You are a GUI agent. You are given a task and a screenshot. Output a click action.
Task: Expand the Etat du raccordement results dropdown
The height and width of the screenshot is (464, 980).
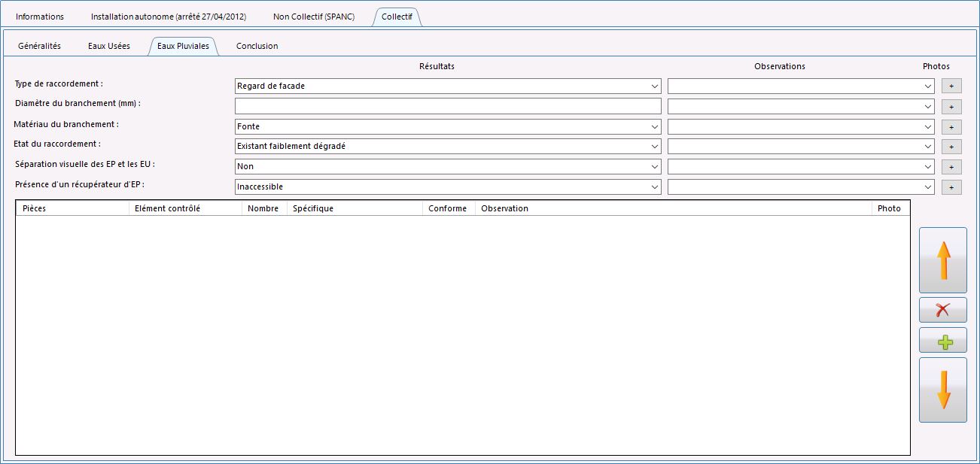pos(448,146)
